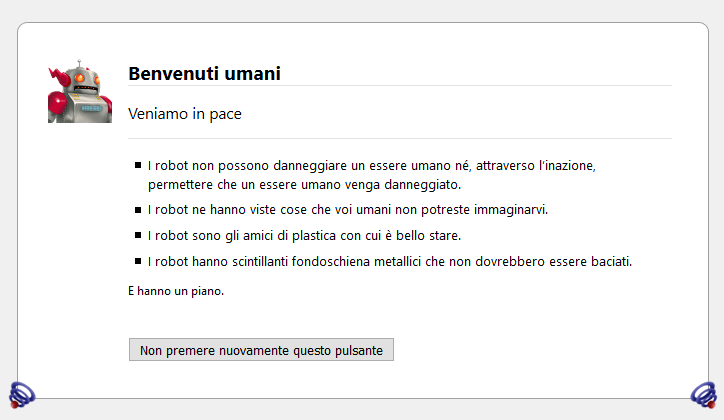Image resolution: width=724 pixels, height=420 pixels.
Task: Click the sentence about 'amici di plastica'
Action: [x=304, y=236]
